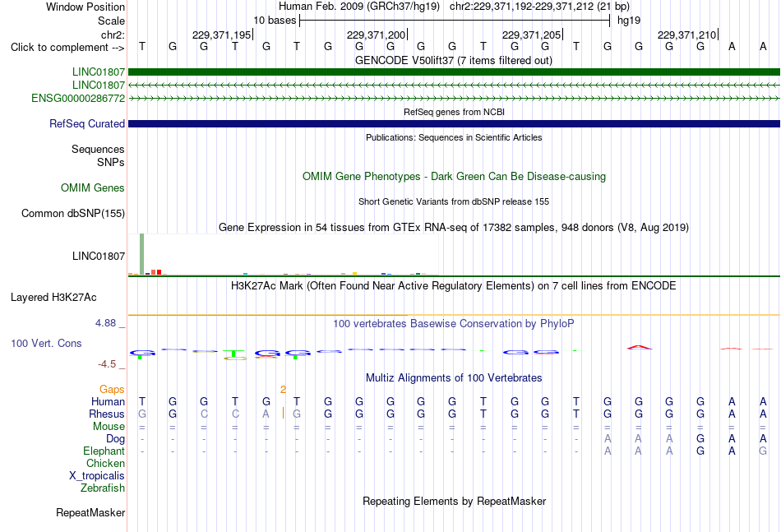Screen dimensions: 781x532
Task: Click the SNPs track label
Action: [111, 162]
